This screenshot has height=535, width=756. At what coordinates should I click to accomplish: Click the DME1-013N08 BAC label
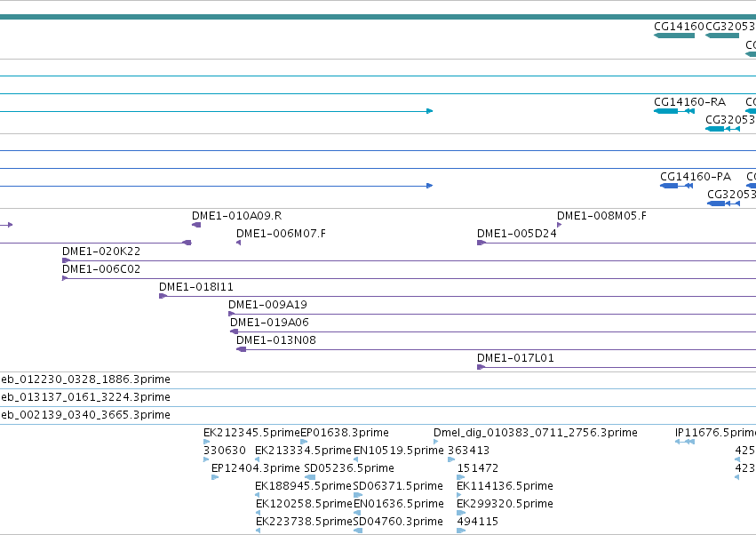click(276, 340)
